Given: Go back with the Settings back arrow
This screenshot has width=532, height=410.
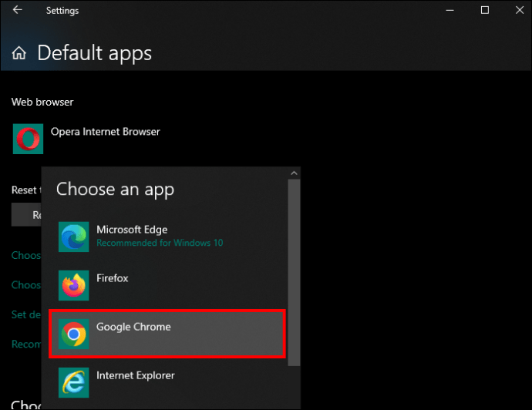Looking at the screenshot, I should tap(17, 10).
